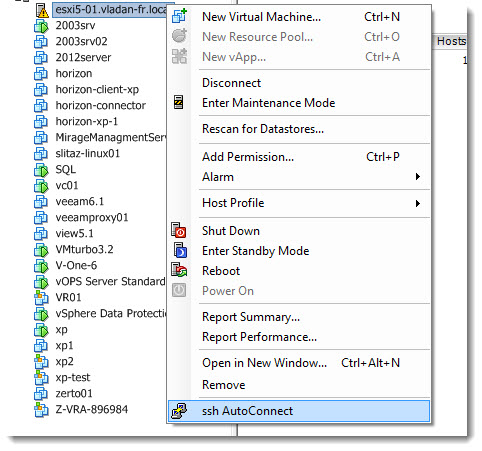Screen dimensions: 482x451
Task: Click the VR01 VM icon
Action: [41, 298]
